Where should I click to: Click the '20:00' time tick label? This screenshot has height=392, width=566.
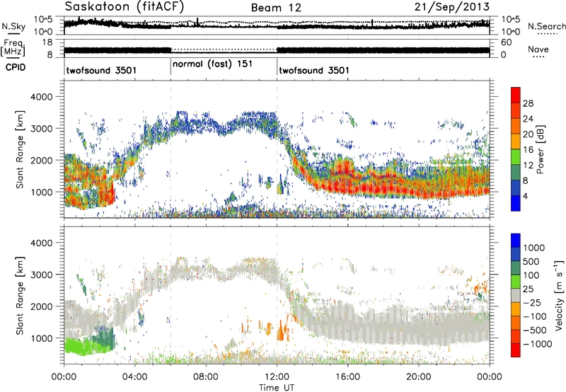pyautogui.click(x=418, y=377)
